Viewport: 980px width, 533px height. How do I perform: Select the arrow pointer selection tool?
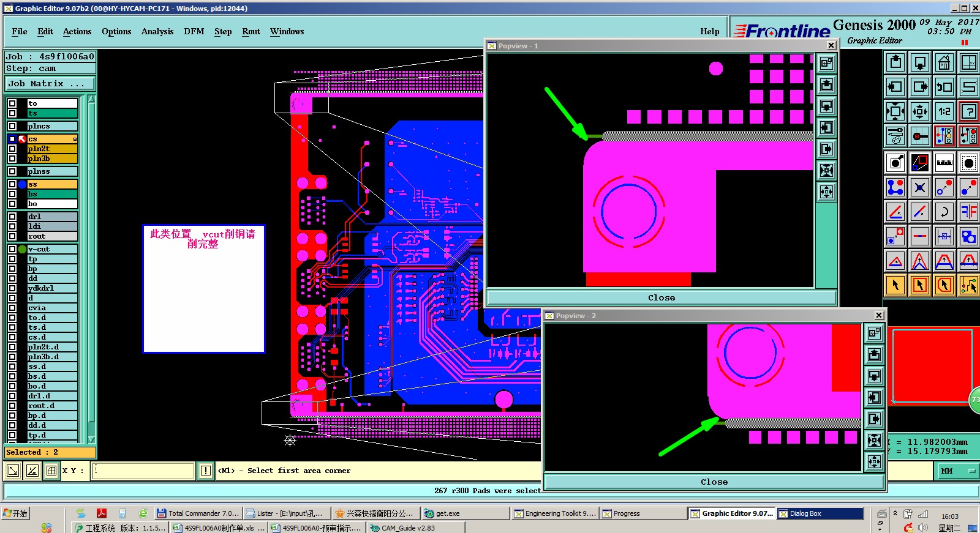[x=895, y=285]
